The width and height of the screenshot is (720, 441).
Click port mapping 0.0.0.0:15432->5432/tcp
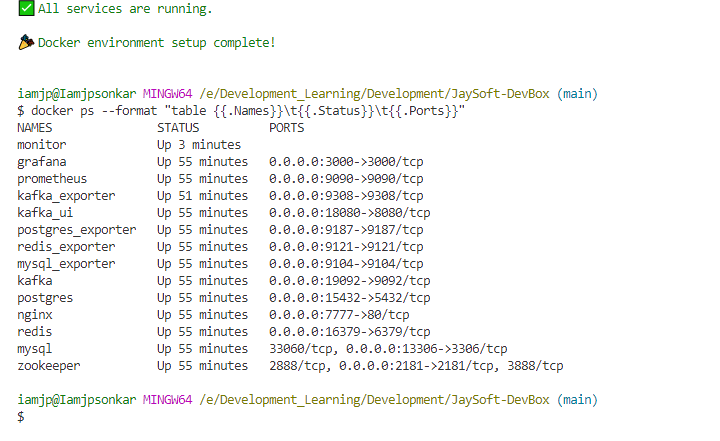[x=350, y=298]
